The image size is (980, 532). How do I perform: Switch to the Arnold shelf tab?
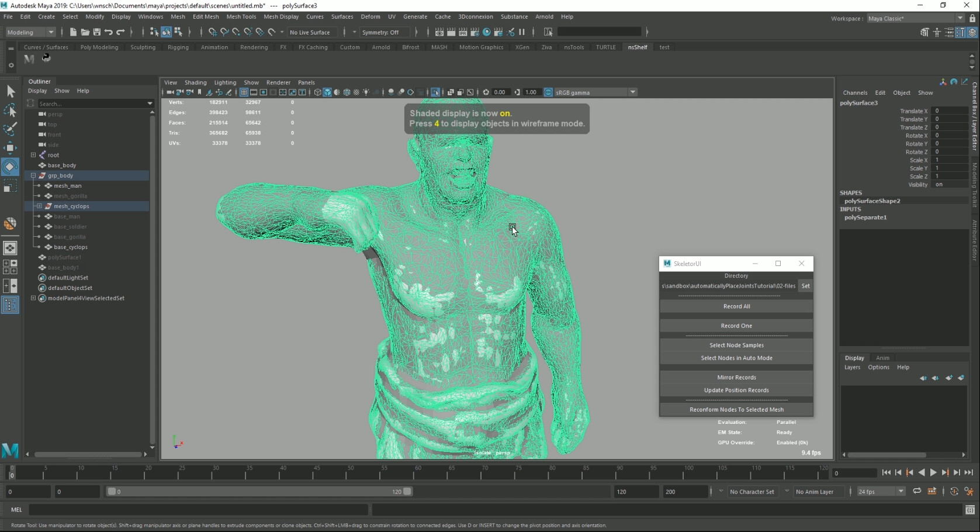(380, 47)
